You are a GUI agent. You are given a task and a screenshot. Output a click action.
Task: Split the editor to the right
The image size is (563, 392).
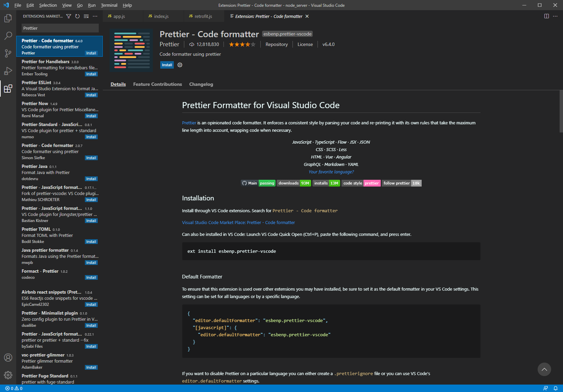pyautogui.click(x=546, y=16)
